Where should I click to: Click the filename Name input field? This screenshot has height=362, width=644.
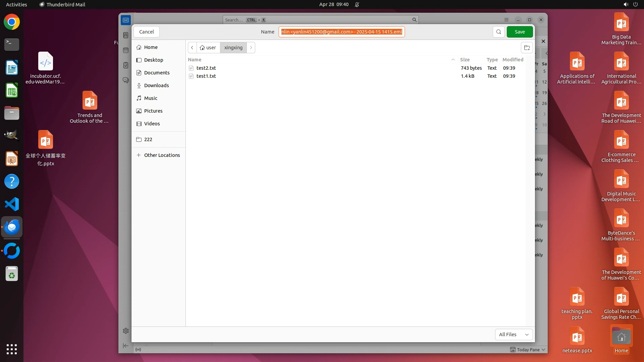point(341,32)
